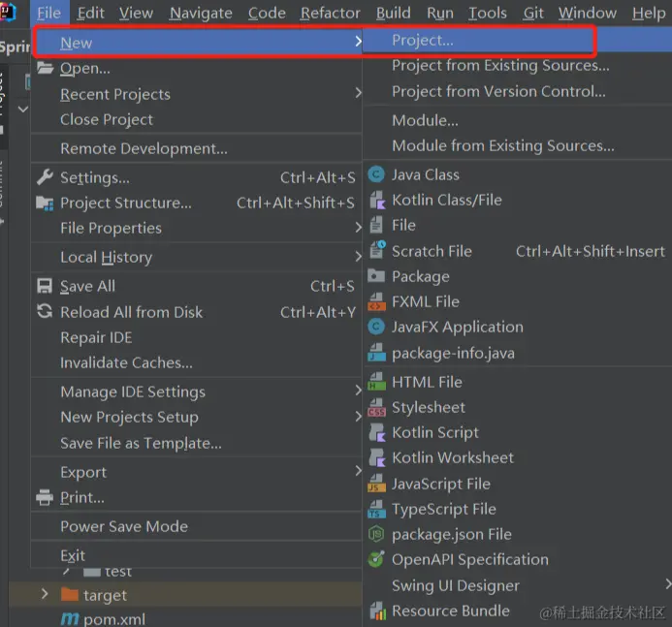672x627 pixels.
Task: Open the Help menu
Action: (649, 14)
